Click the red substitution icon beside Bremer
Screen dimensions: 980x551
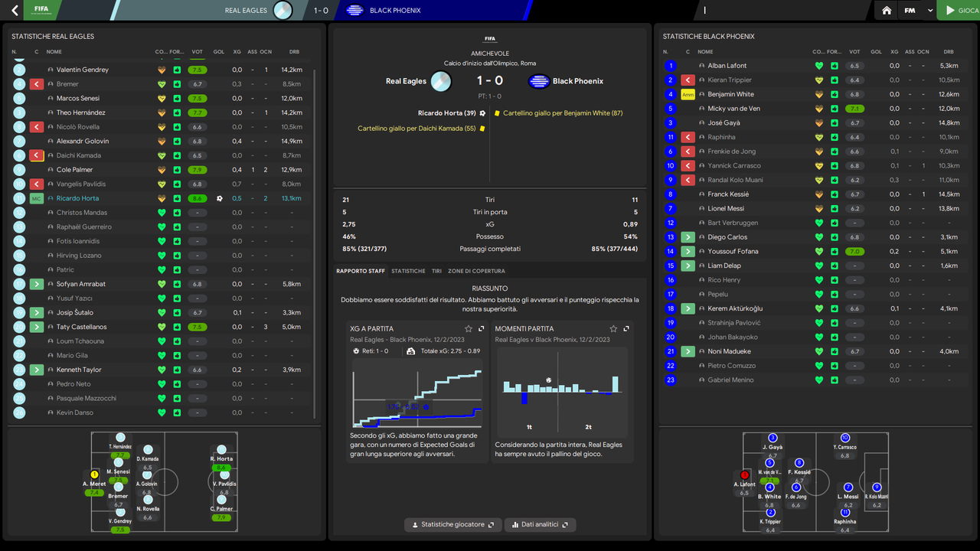[36, 84]
